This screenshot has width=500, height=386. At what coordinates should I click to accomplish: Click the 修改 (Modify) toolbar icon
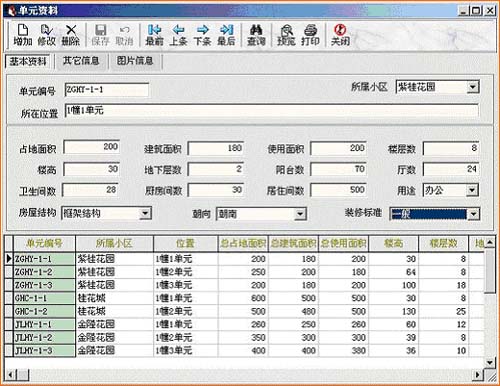tap(46, 35)
